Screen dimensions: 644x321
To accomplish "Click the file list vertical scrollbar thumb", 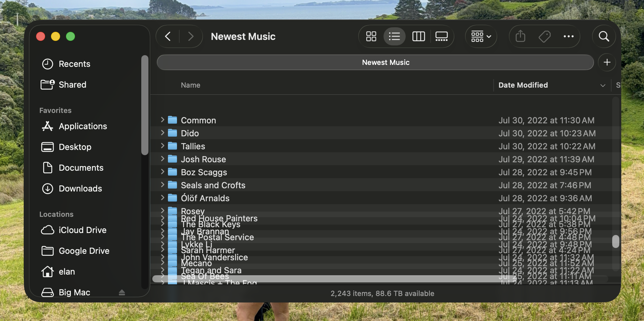I will pos(615,241).
